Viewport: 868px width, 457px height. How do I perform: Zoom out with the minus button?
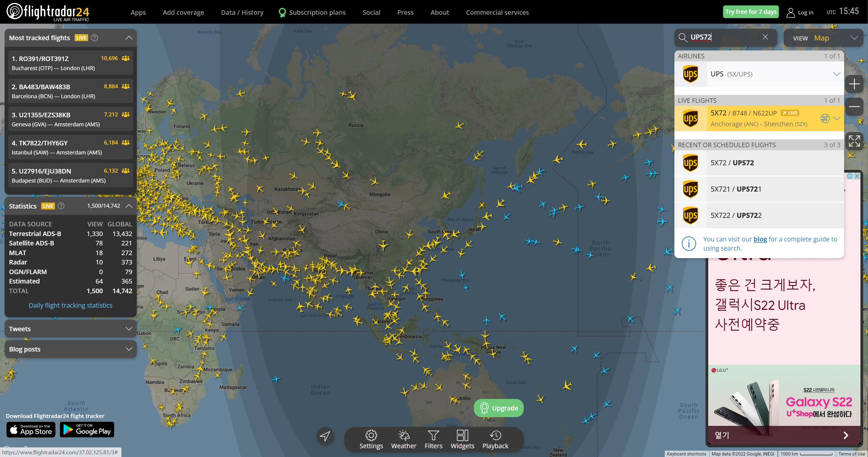(854, 106)
